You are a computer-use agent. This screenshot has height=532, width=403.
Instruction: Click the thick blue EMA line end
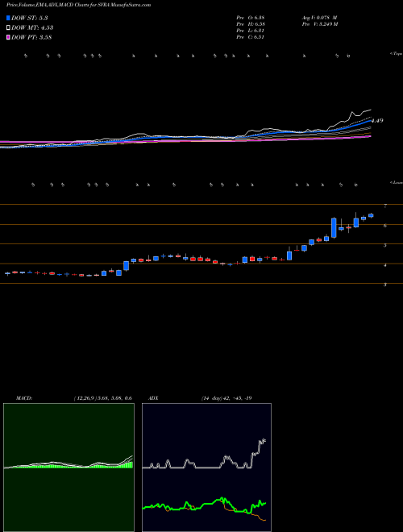[x=370, y=121]
